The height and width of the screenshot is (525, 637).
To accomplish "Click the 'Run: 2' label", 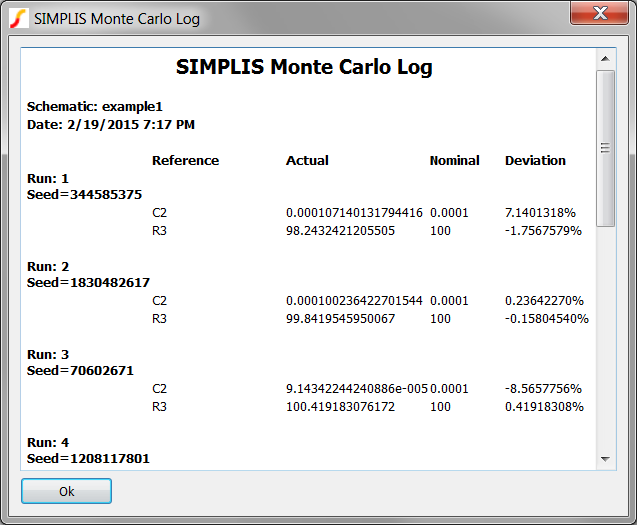I will tap(48, 266).
